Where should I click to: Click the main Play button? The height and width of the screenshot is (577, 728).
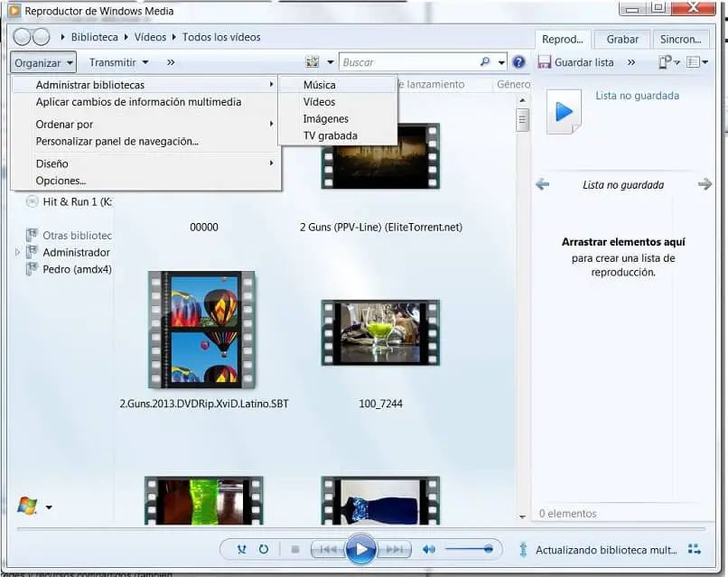[x=360, y=549]
